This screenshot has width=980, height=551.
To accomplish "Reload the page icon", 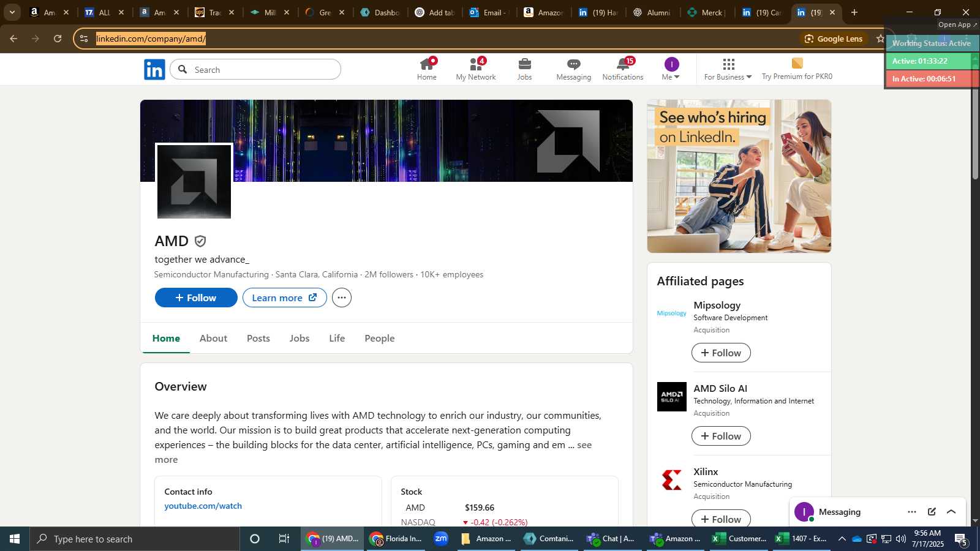I will click(58, 39).
